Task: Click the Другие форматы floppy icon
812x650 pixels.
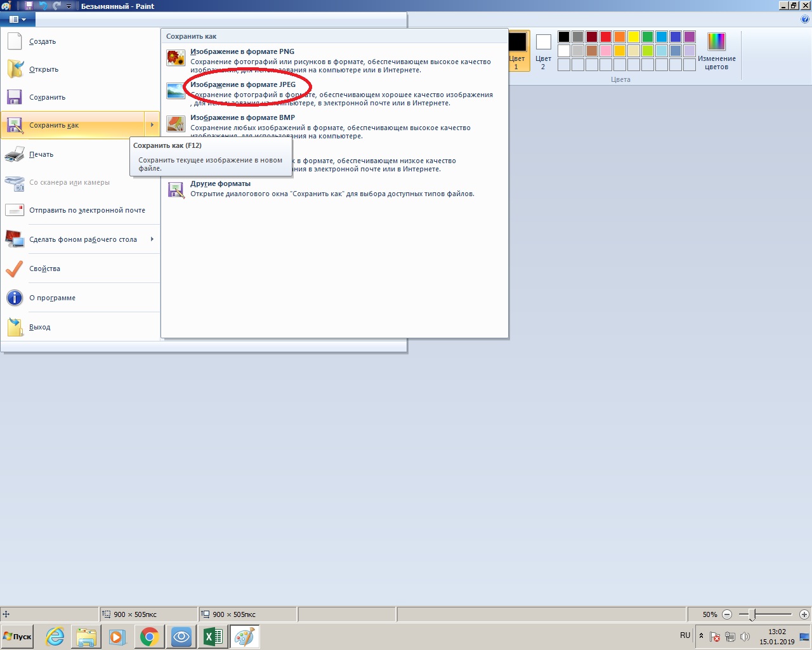Action: click(176, 189)
